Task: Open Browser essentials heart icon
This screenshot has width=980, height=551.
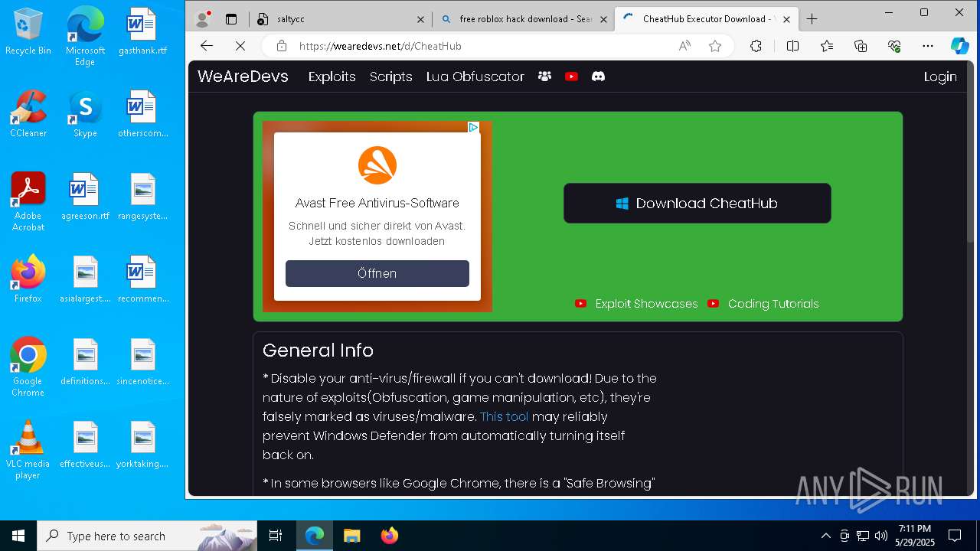Action: point(894,46)
